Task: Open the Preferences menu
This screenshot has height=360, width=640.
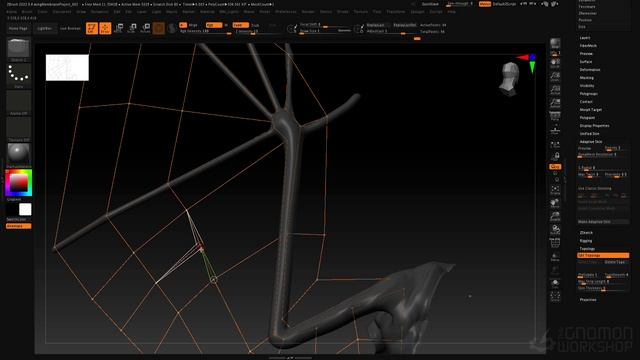Action: click(286, 12)
